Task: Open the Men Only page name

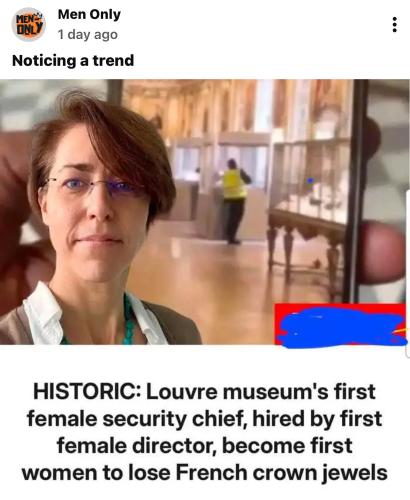Action: pyautogui.click(x=89, y=14)
